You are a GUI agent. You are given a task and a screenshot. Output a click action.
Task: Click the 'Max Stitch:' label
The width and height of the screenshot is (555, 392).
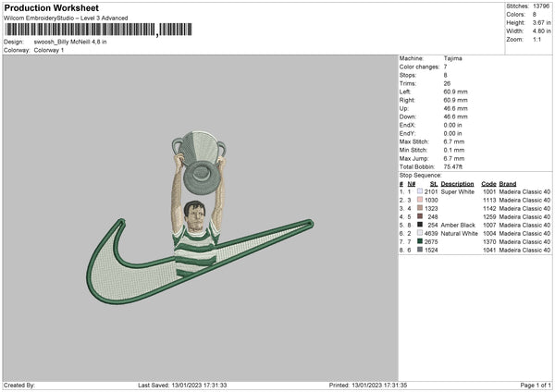413,141
